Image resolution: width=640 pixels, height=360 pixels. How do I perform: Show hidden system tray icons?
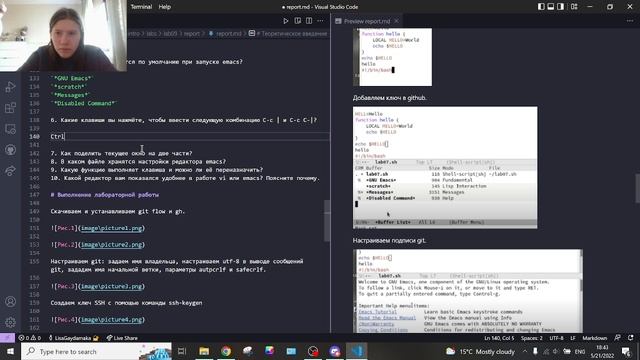[525, 351]
